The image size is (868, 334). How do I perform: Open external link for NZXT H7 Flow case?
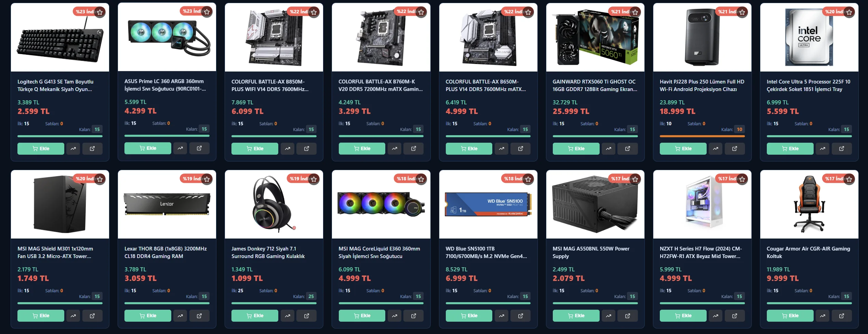(735, 316)
